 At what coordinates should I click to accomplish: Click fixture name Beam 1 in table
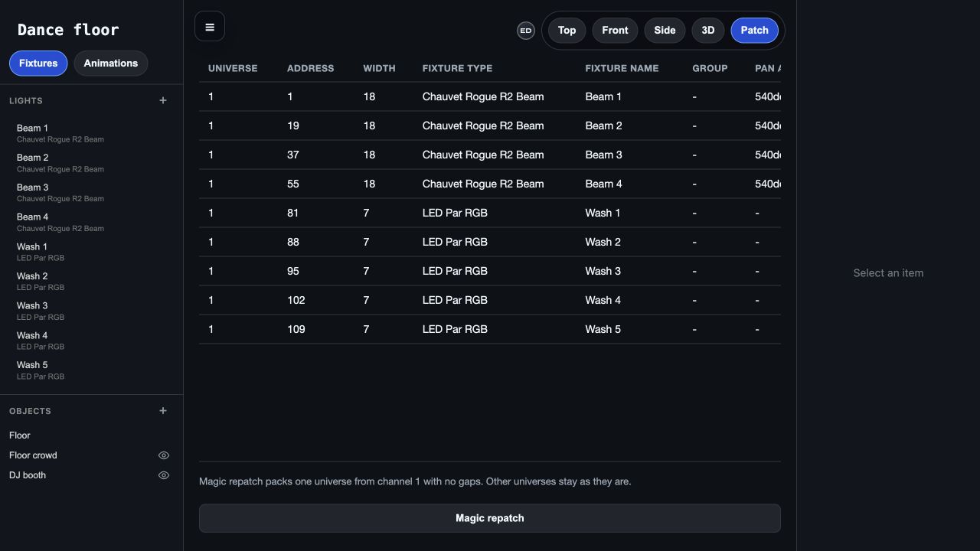(x=603, y=96)
